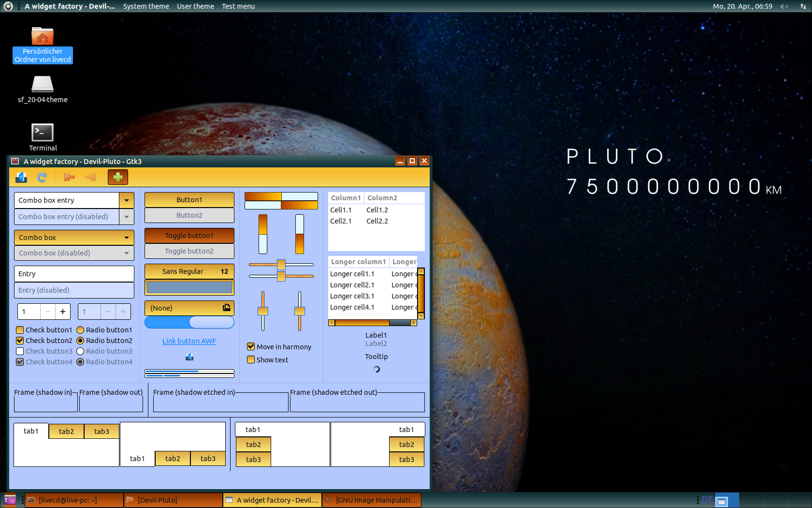Open the System theme menu
Image resolution: width=812 pixels, height=508 pixels.
coord(146,6)
